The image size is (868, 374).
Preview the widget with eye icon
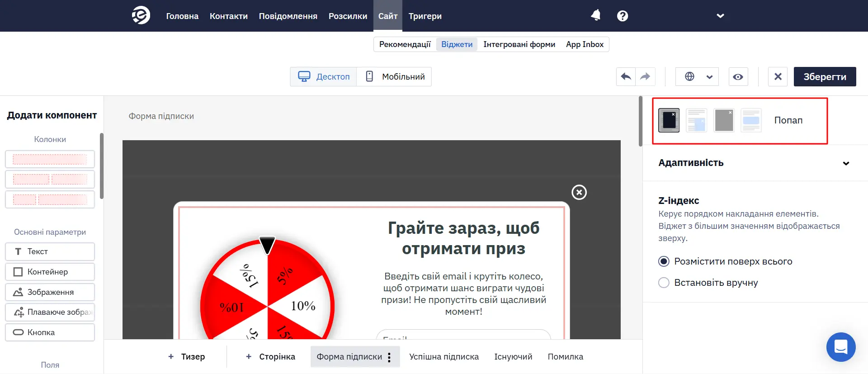coord(738,77)
